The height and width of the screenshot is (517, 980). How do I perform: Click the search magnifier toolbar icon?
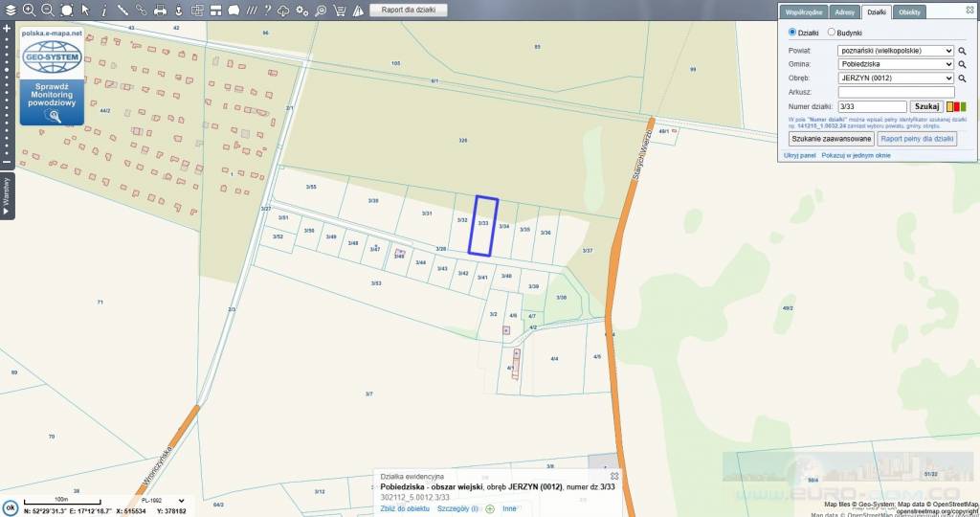point(321,10)
